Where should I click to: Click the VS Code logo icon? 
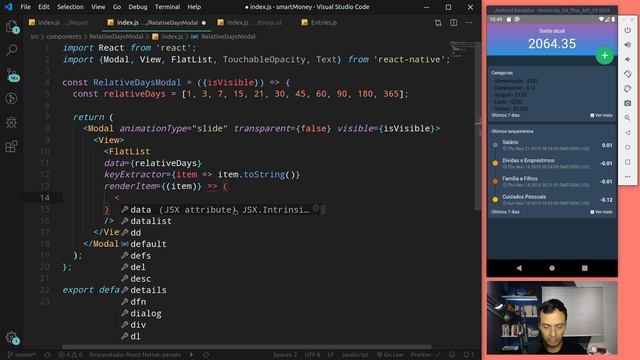[x=8, y=7]
